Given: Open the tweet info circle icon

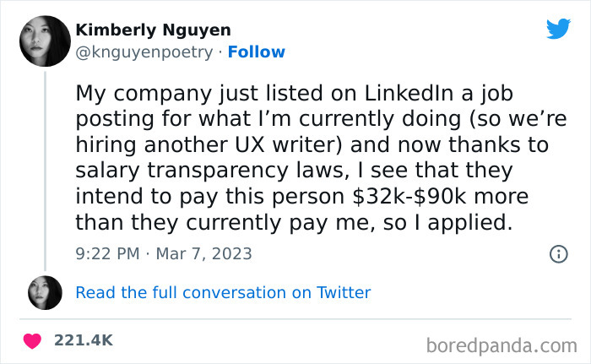Looking at the screenshot, I should [557, 253].
